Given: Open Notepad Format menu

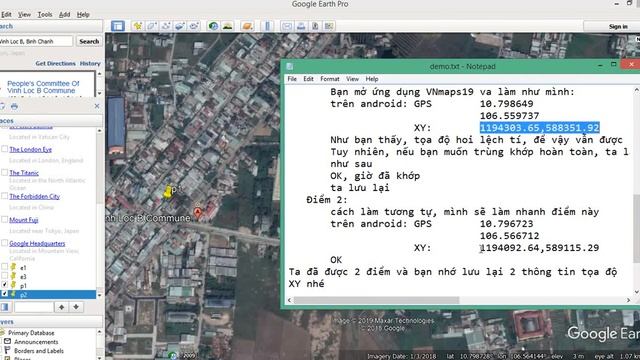Looking at the screenshot, I should point(330,79).
